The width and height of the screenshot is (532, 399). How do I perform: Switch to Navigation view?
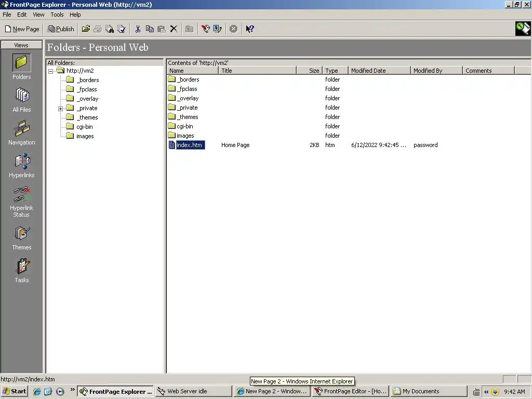[x=22, y=132]
